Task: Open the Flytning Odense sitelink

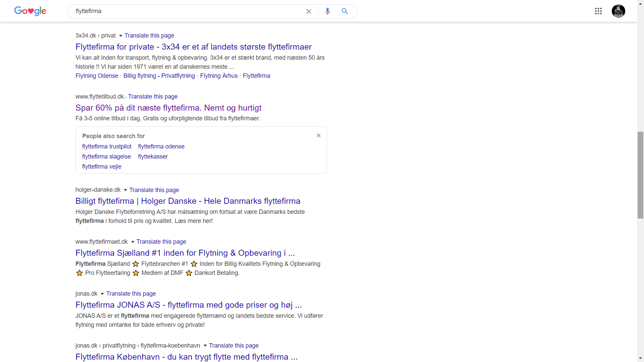Action: click(97, 76)
